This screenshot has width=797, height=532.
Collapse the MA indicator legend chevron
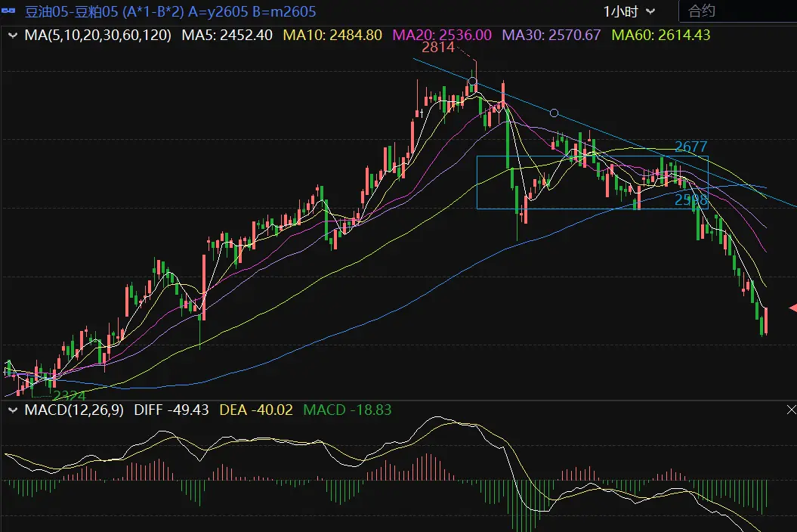(x=13, y=35)
